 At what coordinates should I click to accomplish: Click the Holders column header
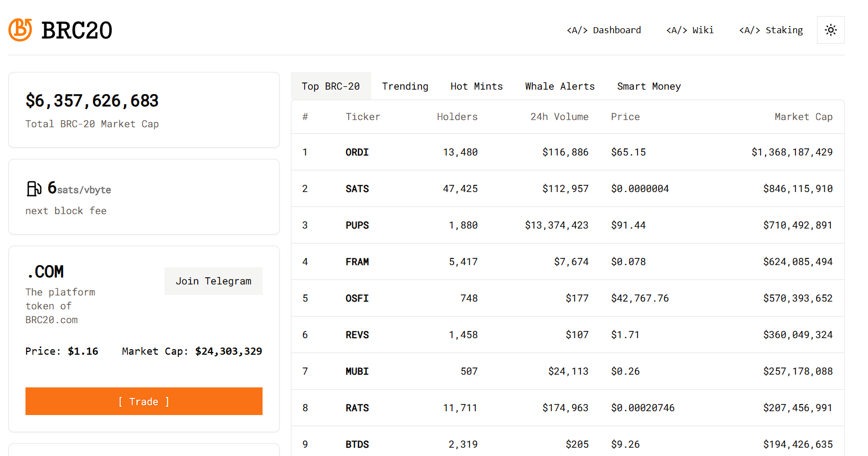pyautogui.click(x=457, y=117)
